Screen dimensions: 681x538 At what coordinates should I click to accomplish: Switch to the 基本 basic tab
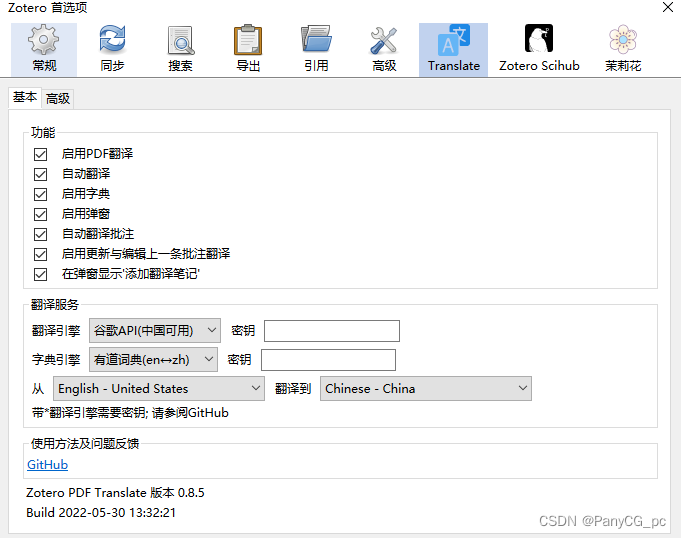pyautogui.click(x=25, y=97)
